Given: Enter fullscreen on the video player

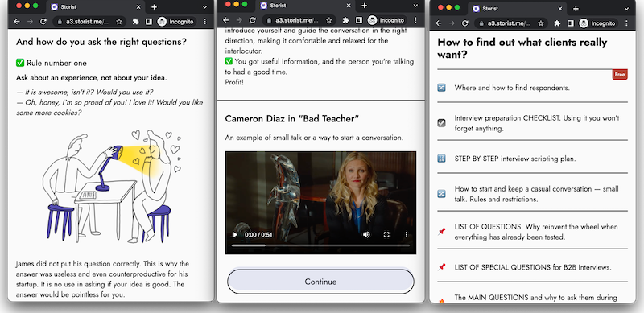Looking at the screenshot, I should 386,234.
